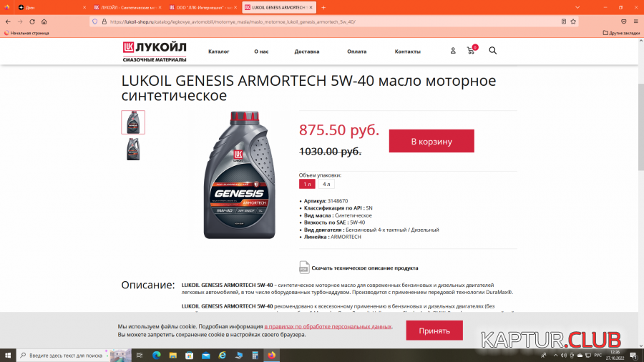This screenshot has height=362, width=644.
Task: Click the site search magnifier icon
Action: (x=492, y=51)
